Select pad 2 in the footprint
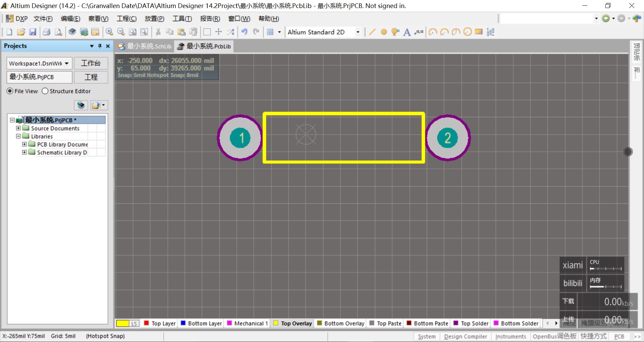644x342 pixels. click(448, 138)
